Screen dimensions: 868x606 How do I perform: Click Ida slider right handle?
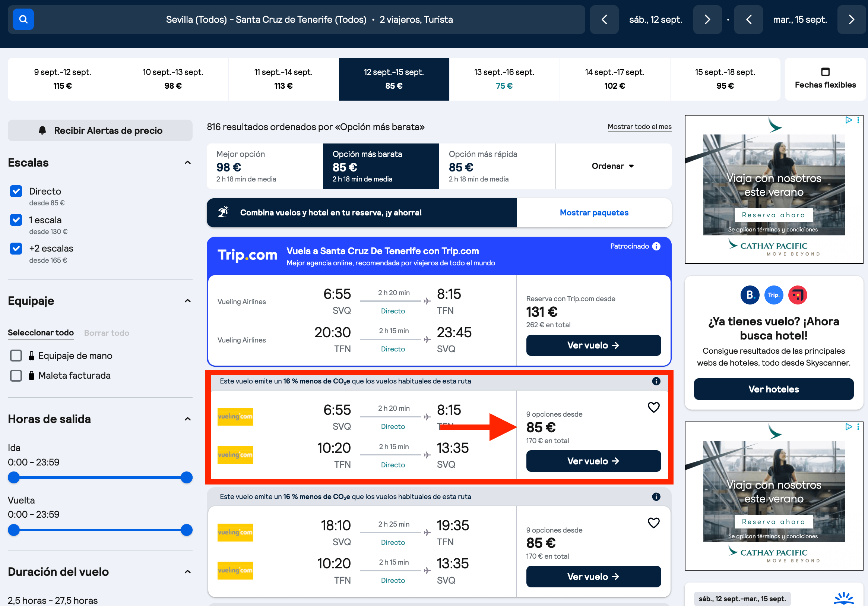coord(186,478)
